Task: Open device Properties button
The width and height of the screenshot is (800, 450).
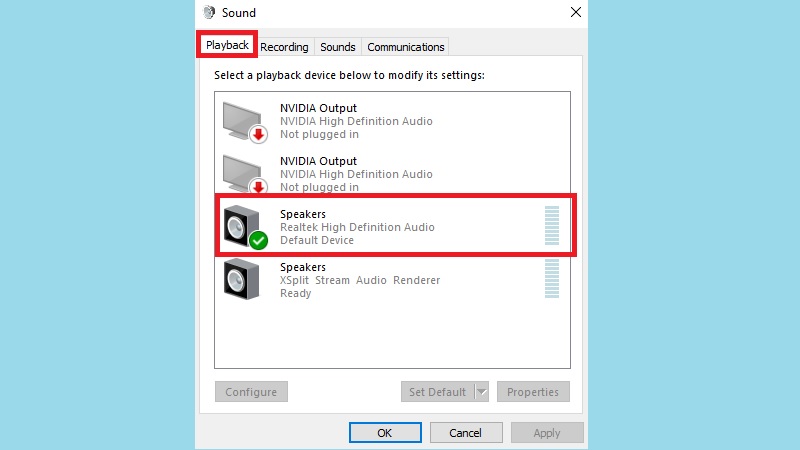Action: [533, 392]
